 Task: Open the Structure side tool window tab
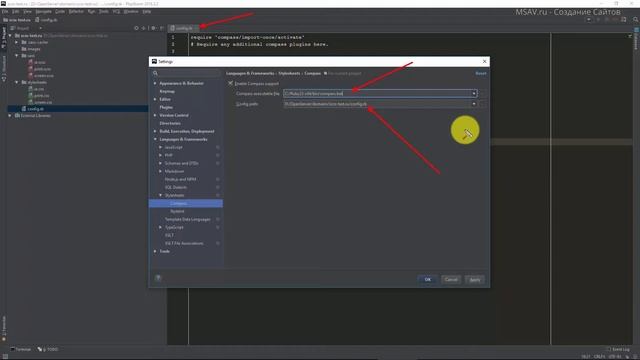click(4, 68)
